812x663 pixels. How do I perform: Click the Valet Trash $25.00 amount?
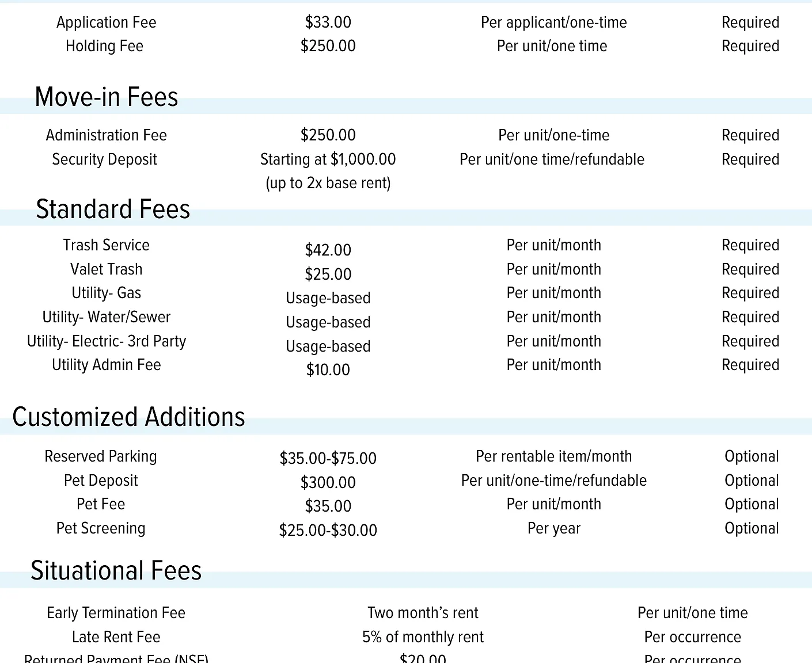[x=328, y=275]
